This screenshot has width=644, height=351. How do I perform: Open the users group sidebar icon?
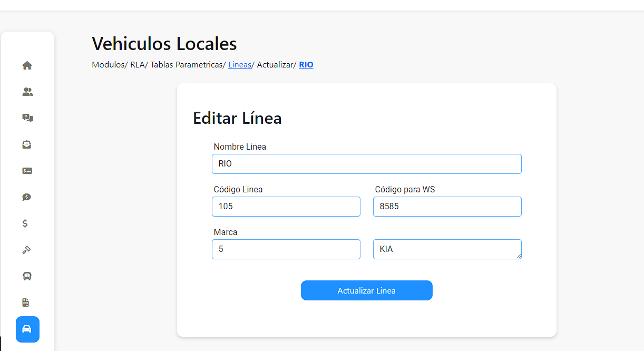[x=27, y=92]
